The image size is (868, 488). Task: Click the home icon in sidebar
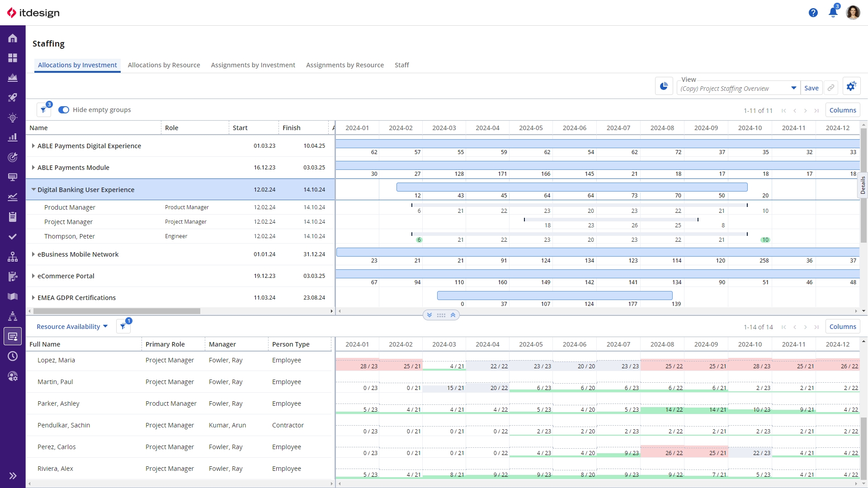point(13,38)
